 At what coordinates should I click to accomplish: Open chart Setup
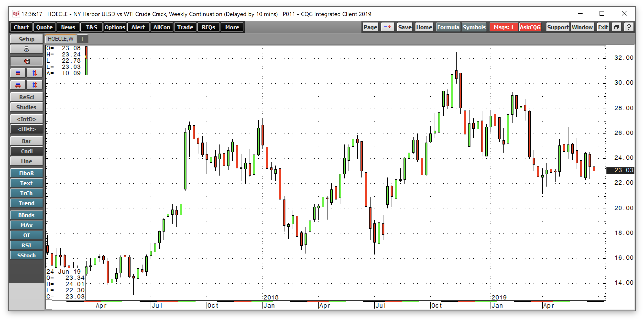(26, 39)
